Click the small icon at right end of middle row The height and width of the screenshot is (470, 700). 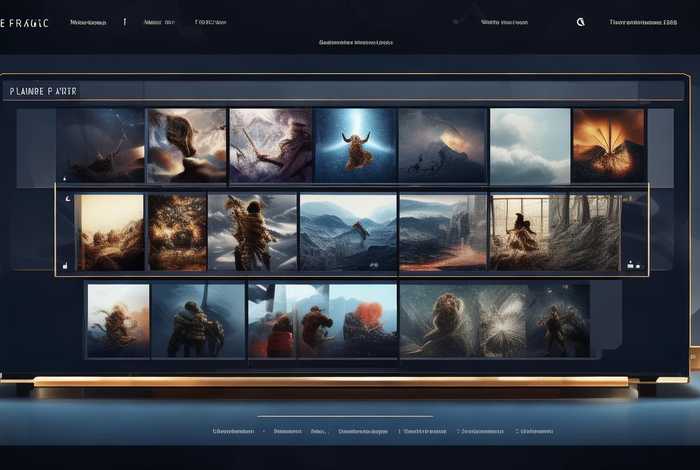tap(632, 265)
